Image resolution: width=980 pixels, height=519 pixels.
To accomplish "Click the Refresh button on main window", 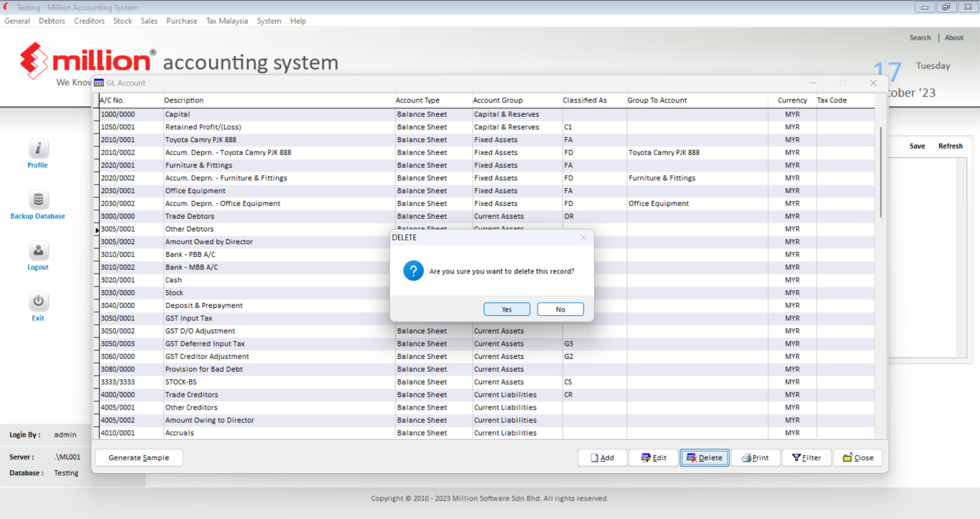I will pos(950,146).
